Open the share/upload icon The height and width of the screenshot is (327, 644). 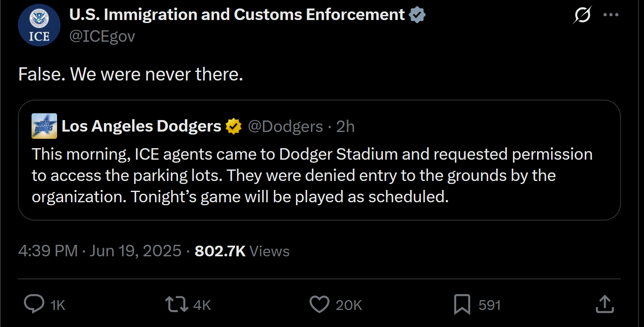[604, 304]
